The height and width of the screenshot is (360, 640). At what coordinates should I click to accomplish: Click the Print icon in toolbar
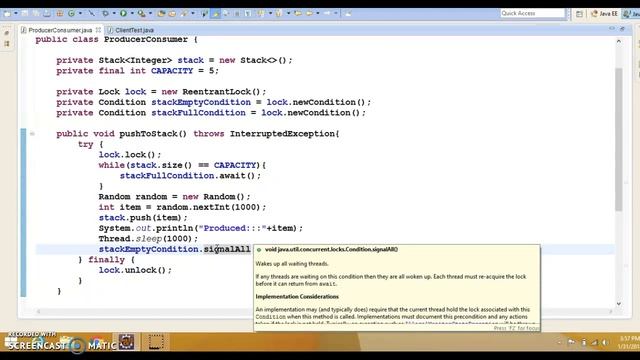pos(47,13)
